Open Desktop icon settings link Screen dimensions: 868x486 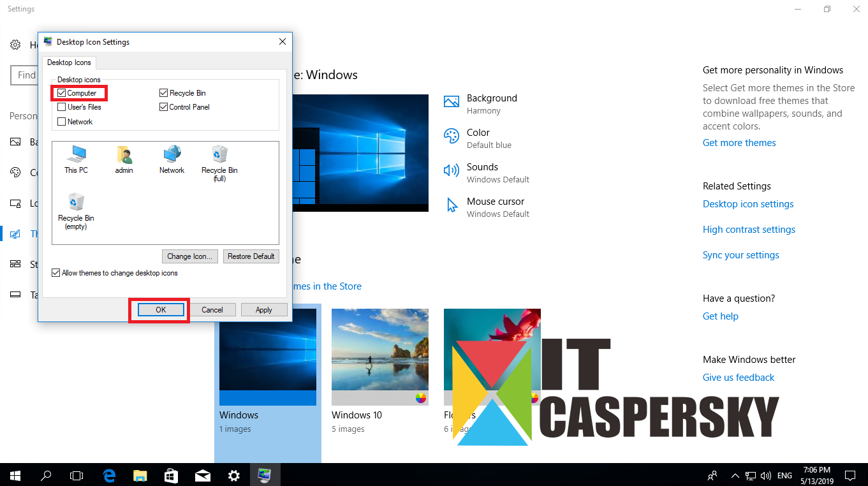tap(748, 204)
